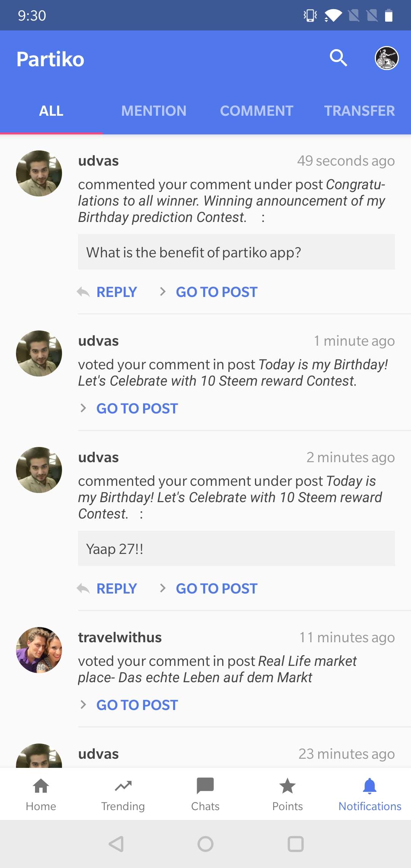Go to post for travelwithus vote
Viewport: 411px width, 868px height.
pyautogui.click(x=137, y=705)
